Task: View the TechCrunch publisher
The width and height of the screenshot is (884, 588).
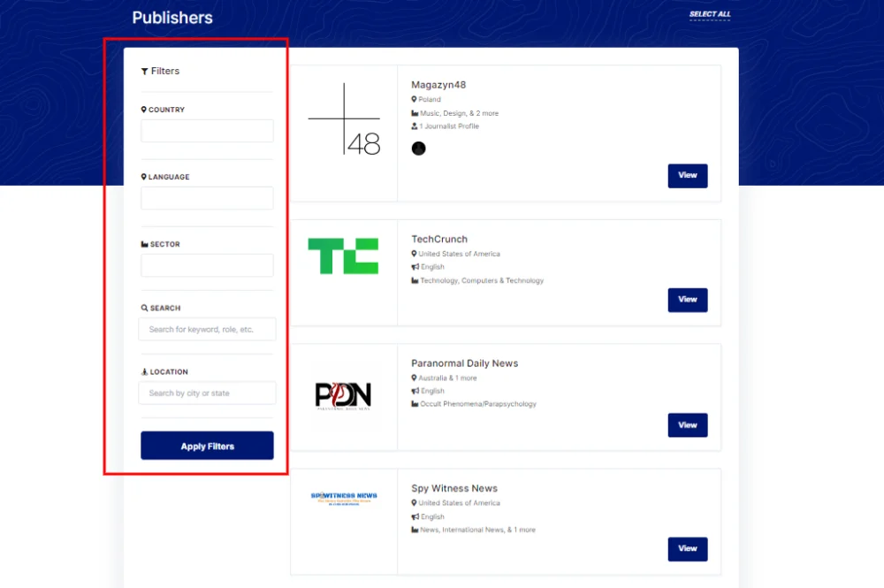Action: click(688, 300)
